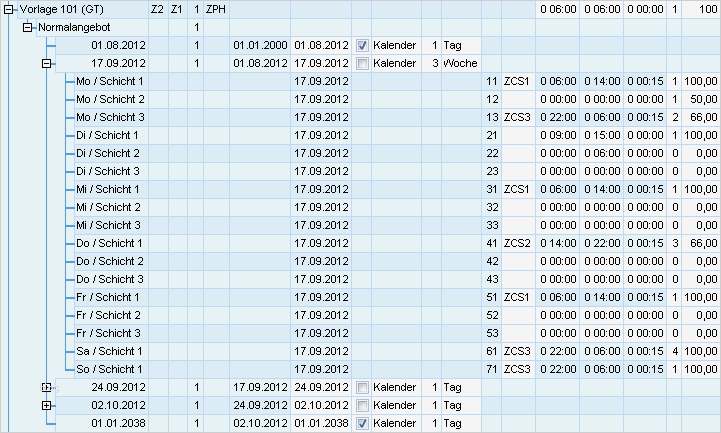Click 17.09.2012 date in Mi / Schicht 2 row
Image resolution: width=721 pixels, height=433 pixels.
click(321, 207)
